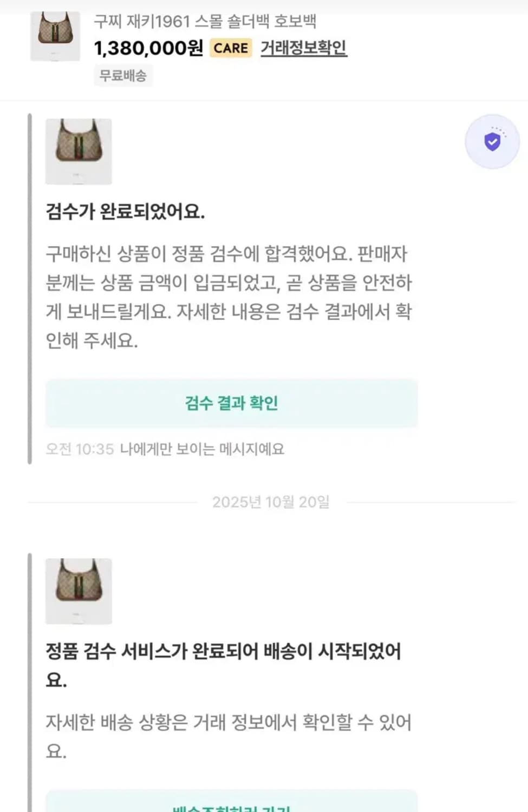The image size is (528, 812).
Task: Tap the product title 구찌 재키1961
Action: (205, 22)
